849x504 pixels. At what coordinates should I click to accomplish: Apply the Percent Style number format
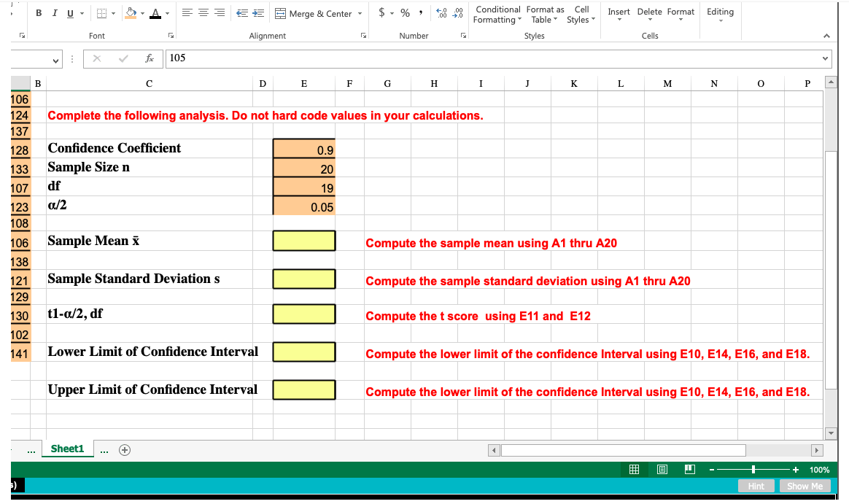pyautogui.click(x=405, y=12)
